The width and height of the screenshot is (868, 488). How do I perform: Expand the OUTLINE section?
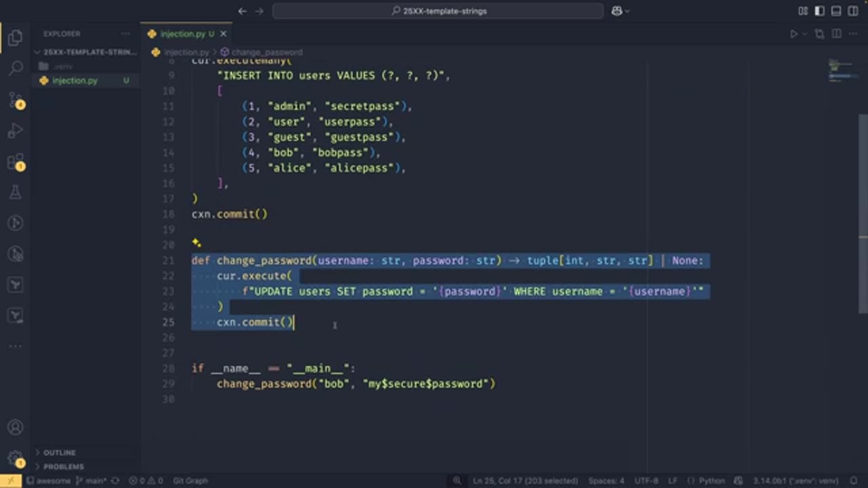(59, 453)
